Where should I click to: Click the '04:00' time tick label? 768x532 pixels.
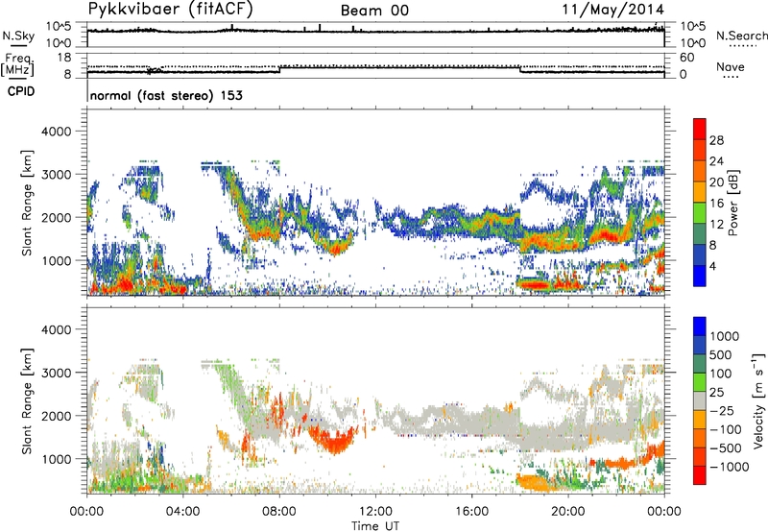pos(183,512)
